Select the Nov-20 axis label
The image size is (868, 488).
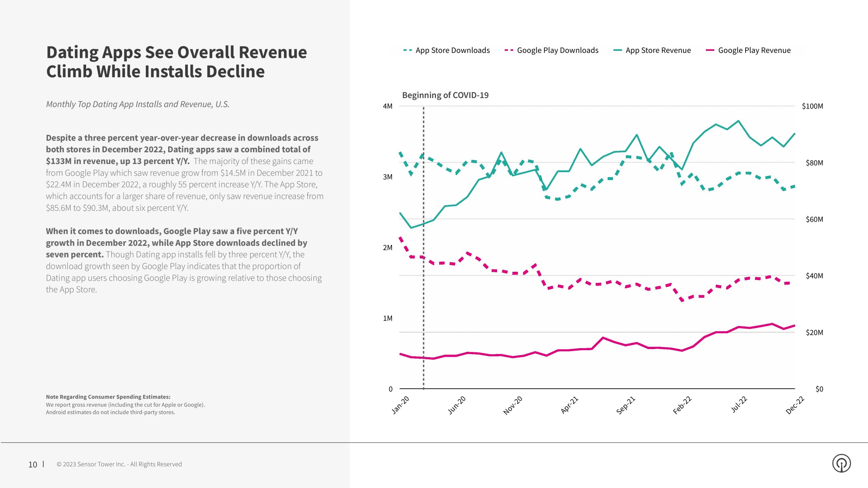coord(513,405)
